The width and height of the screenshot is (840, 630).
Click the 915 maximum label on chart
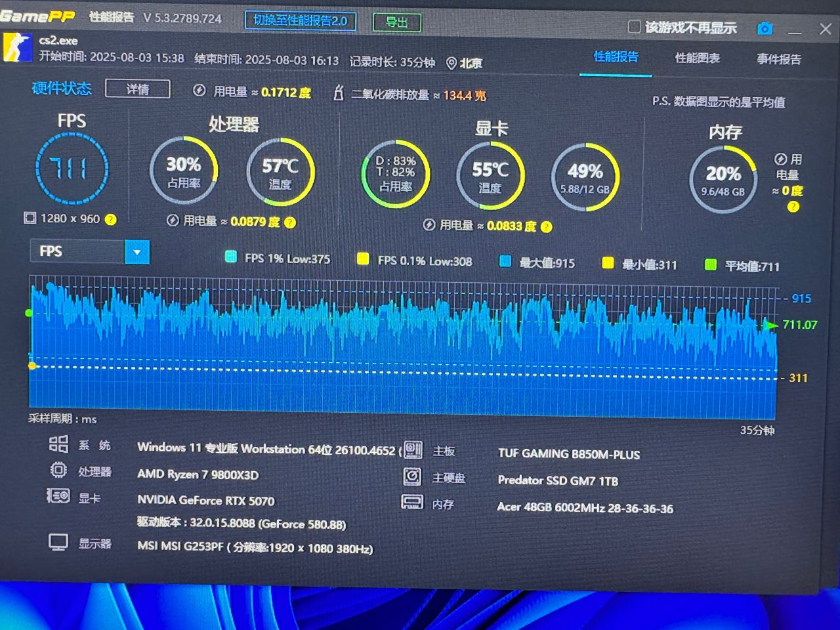pos(801,299)
